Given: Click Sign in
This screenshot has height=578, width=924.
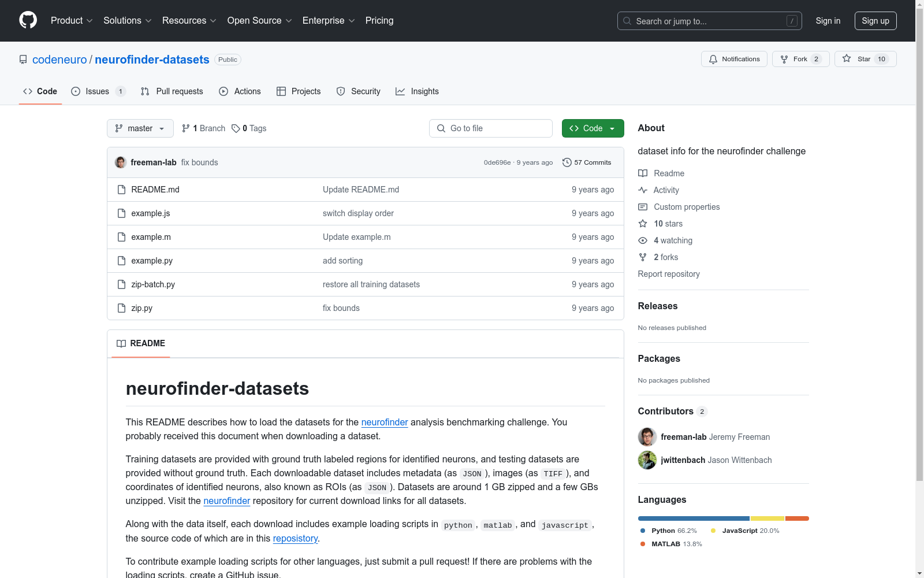Looking at the screenshot, I should point(828,21).
